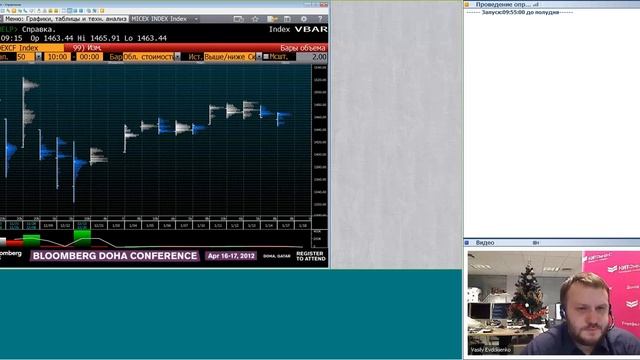The height and width of the screenshot is (360, 640).
Task: Toggle the Масшт. checkbox
Action: tap(266, 57)
